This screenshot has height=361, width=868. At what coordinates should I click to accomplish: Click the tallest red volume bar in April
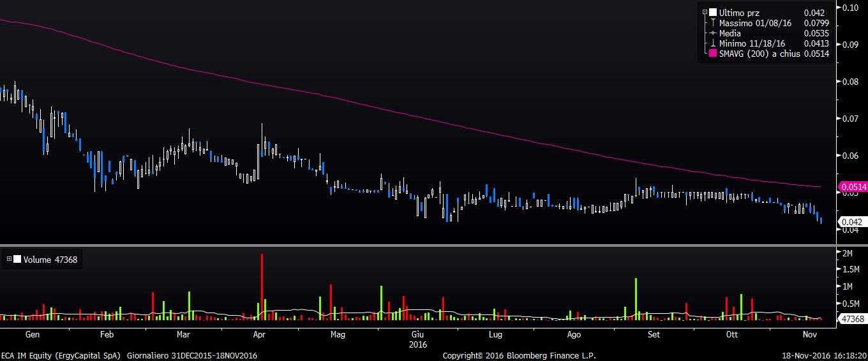262,287
